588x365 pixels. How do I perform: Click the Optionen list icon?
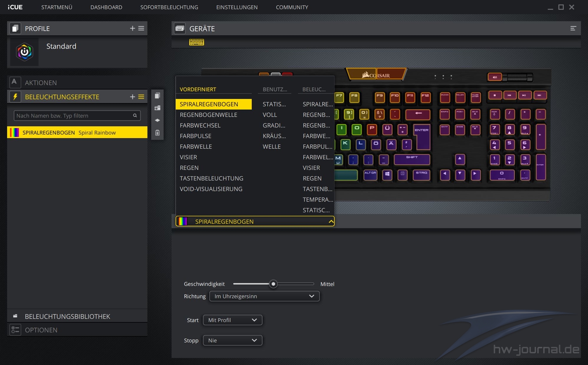15,330
